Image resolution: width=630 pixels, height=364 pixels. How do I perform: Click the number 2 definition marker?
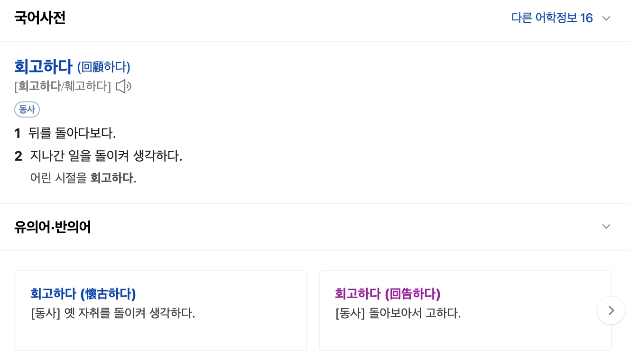pos(19,156)
